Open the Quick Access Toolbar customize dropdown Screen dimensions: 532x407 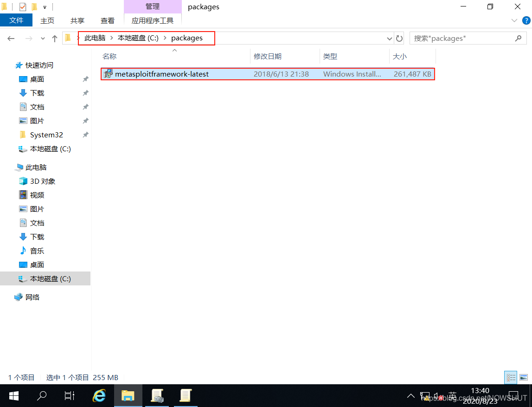pyautogui.click(x=45, y=7)
